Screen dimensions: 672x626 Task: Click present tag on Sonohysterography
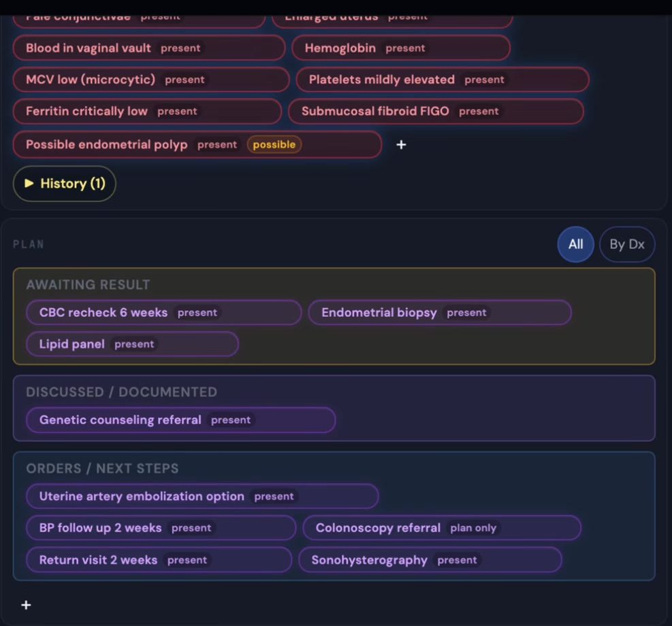[457, 560]
